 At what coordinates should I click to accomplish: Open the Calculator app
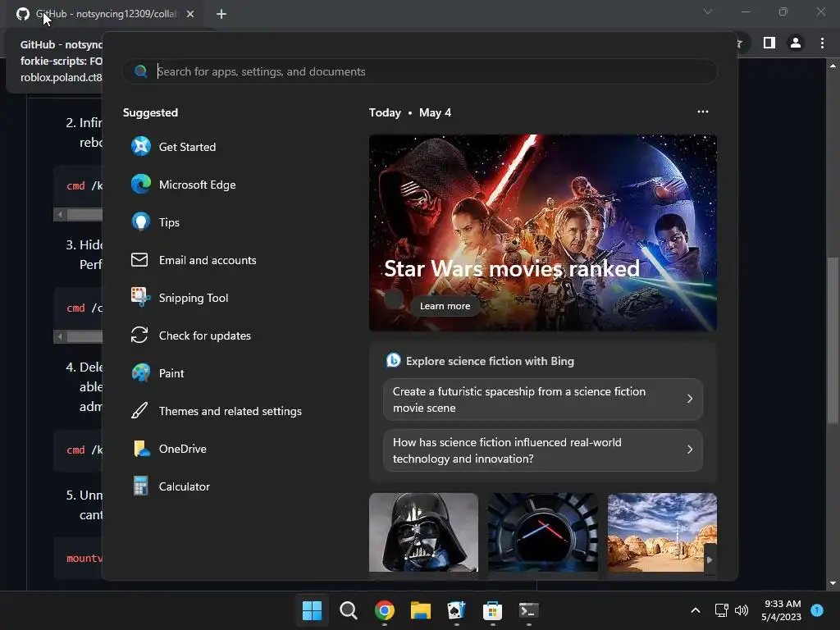[171, 486]
